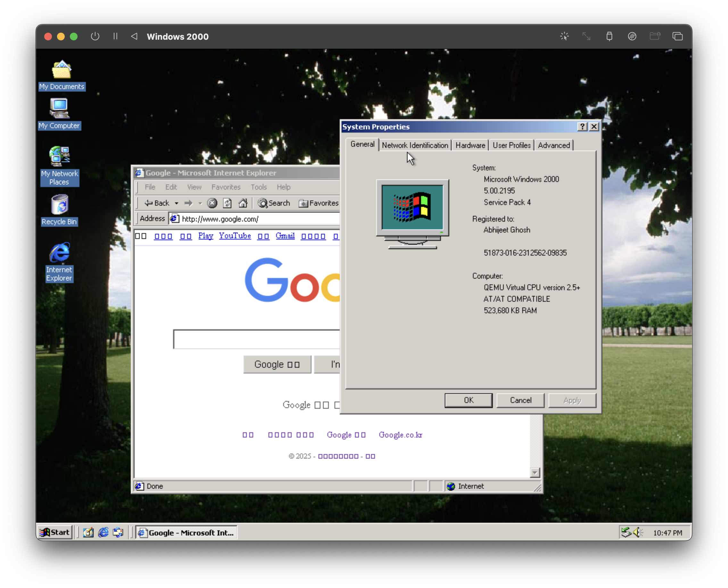Click the Google search text box

pyautogui.click(x=257, y=339)
